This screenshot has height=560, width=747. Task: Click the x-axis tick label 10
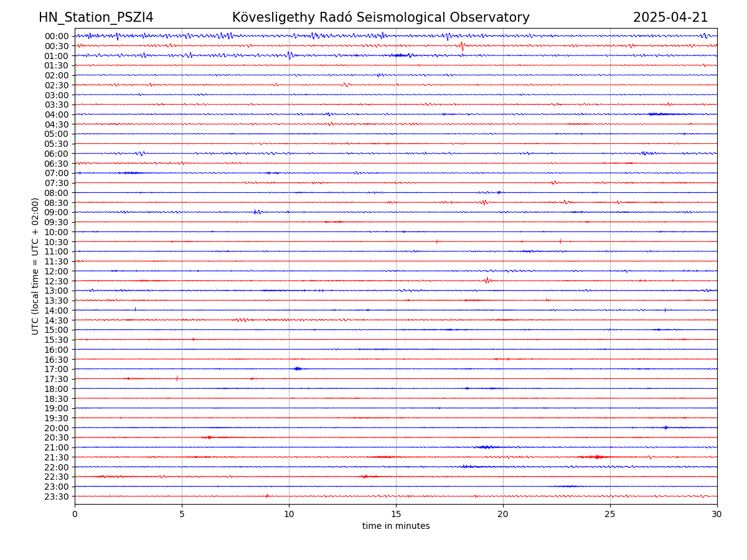(x=289, y=515)
